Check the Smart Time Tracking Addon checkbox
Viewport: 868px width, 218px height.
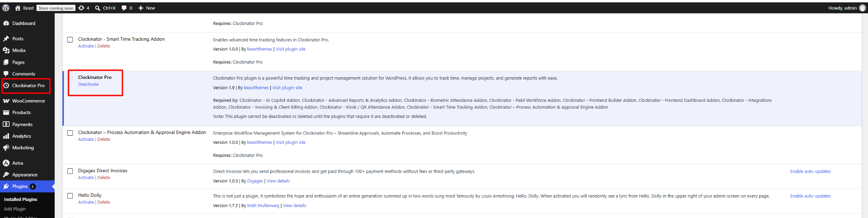click(x=70, y=39)
